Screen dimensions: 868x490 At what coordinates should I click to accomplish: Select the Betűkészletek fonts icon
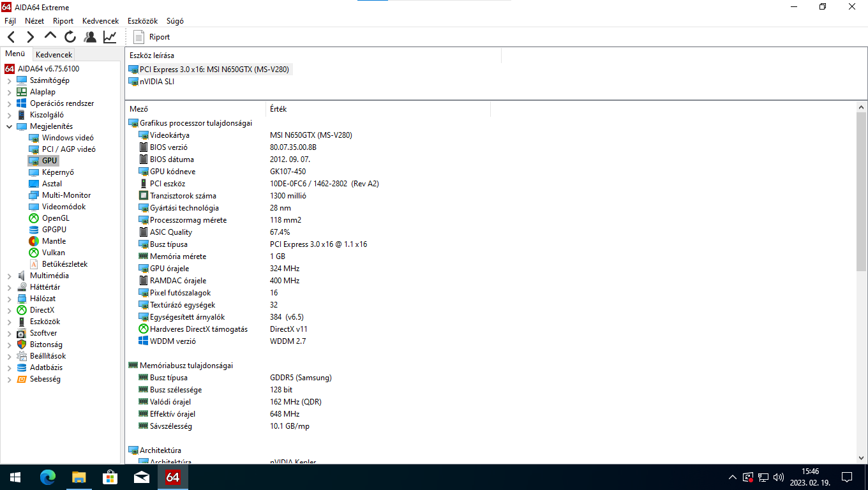click(x=34, y=264)
